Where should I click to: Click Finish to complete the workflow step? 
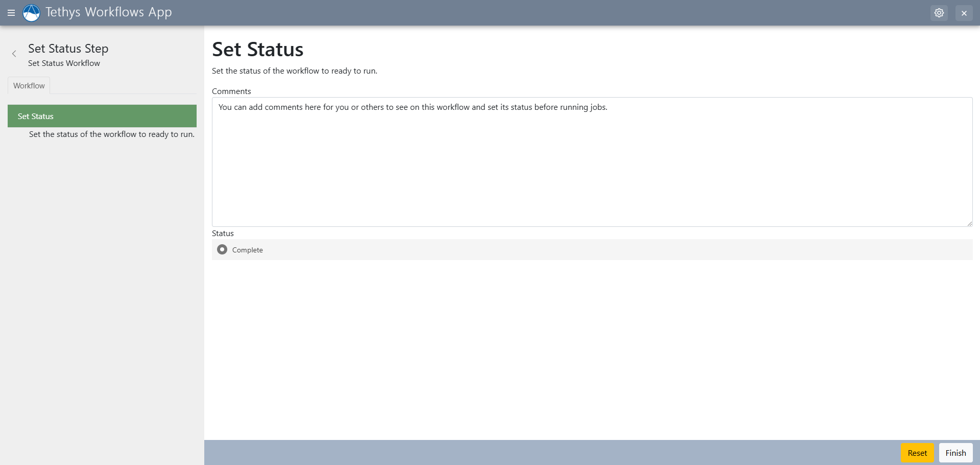point(955,453)
